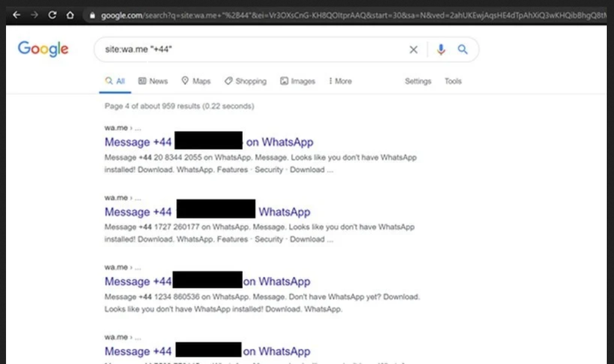Go to the browser home icon
This screenshot has height=364, width=614.
tap(70, 15)
